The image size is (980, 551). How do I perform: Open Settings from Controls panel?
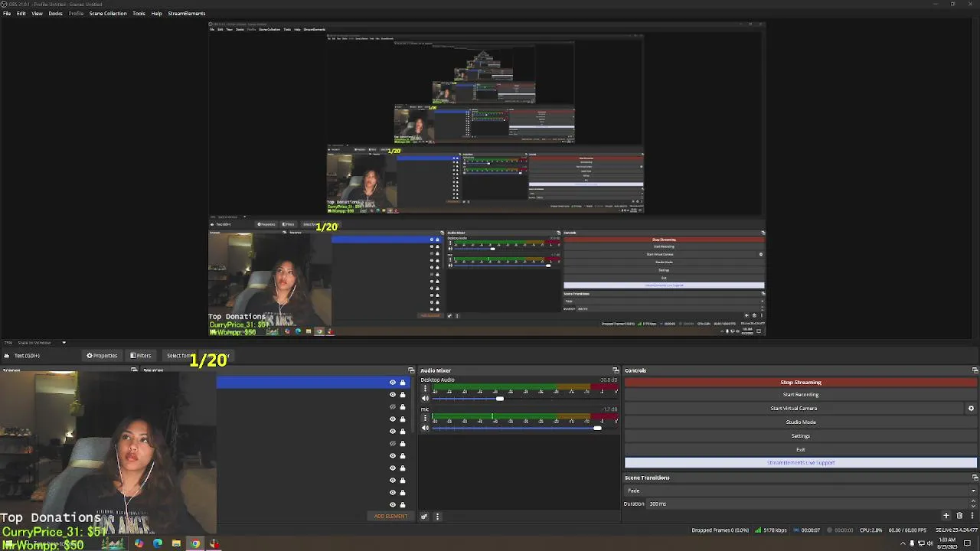801,435
